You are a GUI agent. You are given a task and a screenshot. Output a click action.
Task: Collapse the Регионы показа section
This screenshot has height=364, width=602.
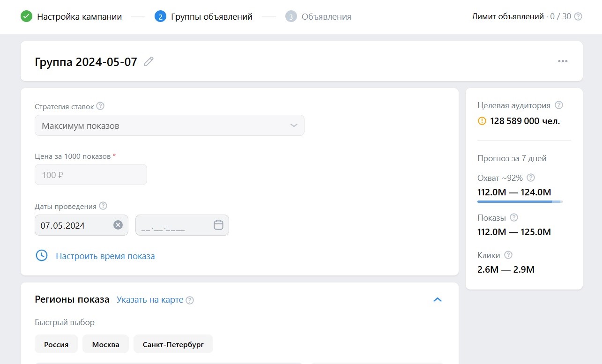pos(438,300)
